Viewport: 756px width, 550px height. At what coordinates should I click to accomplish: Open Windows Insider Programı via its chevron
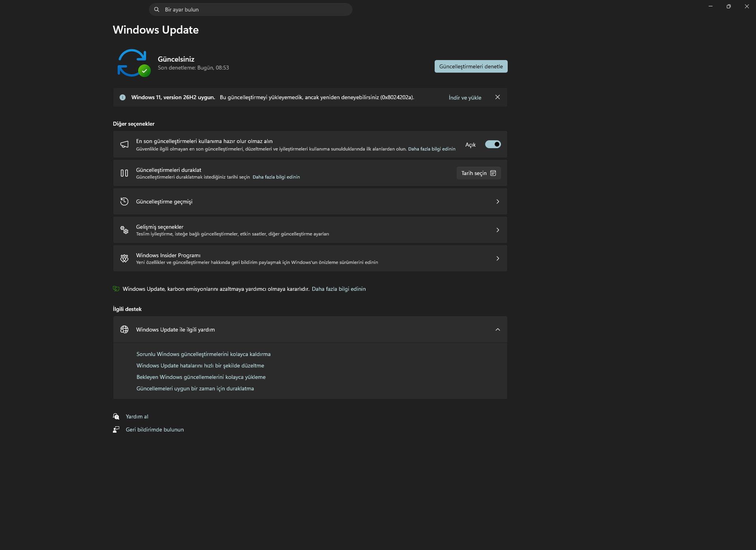(x=498, y=258)
